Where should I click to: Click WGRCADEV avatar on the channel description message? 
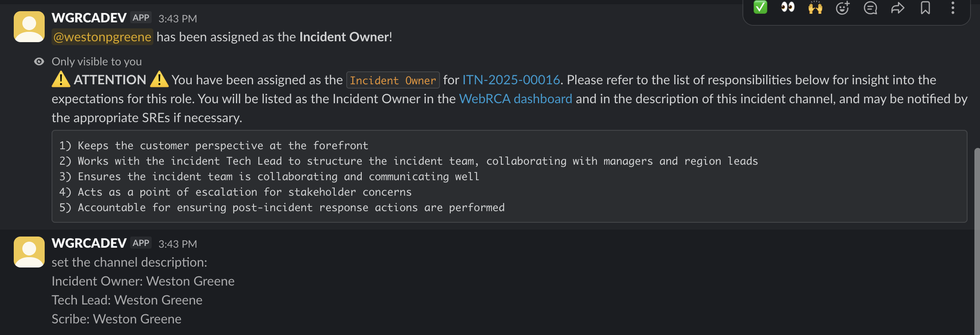[29, 252]
